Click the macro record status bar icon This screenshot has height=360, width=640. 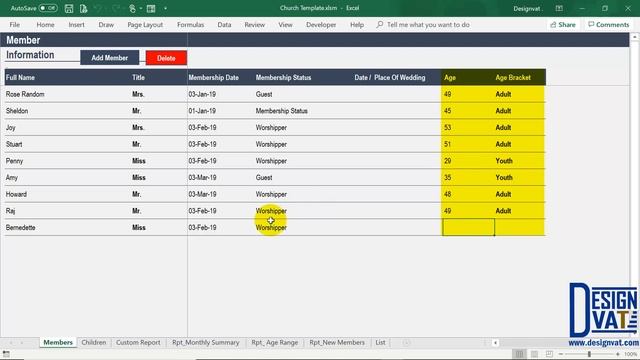7,354
